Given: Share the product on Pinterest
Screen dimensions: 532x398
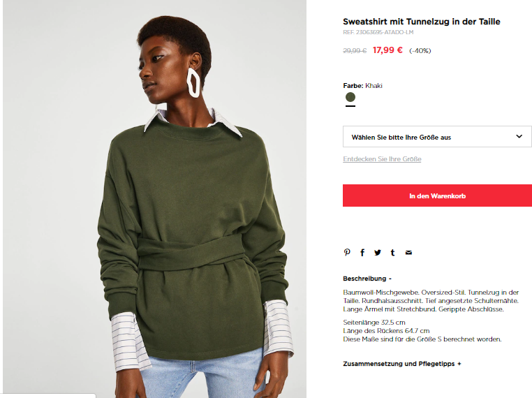Looking at the screenshot, I should [x=347, y=253].
